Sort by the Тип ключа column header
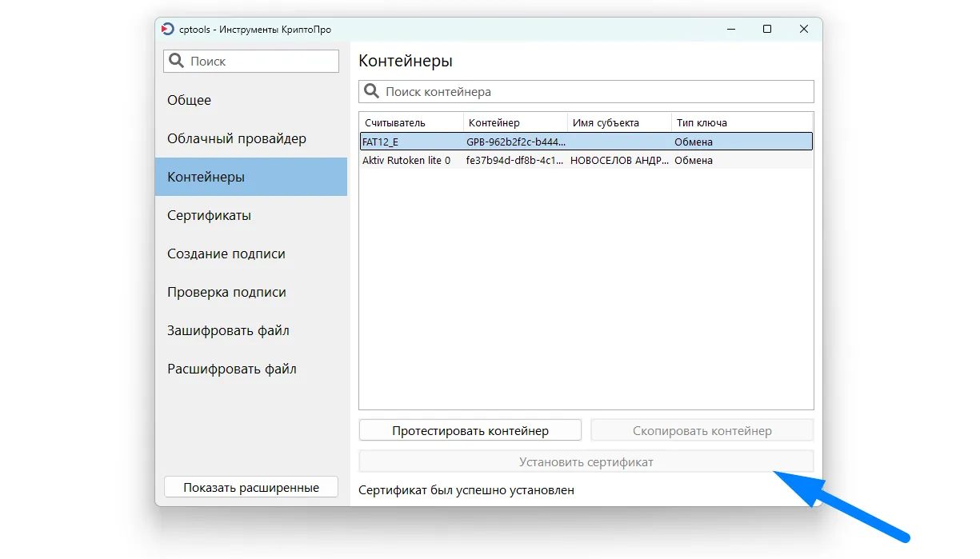The height and width of the screenshot is (559, 980). click(742, 122)
